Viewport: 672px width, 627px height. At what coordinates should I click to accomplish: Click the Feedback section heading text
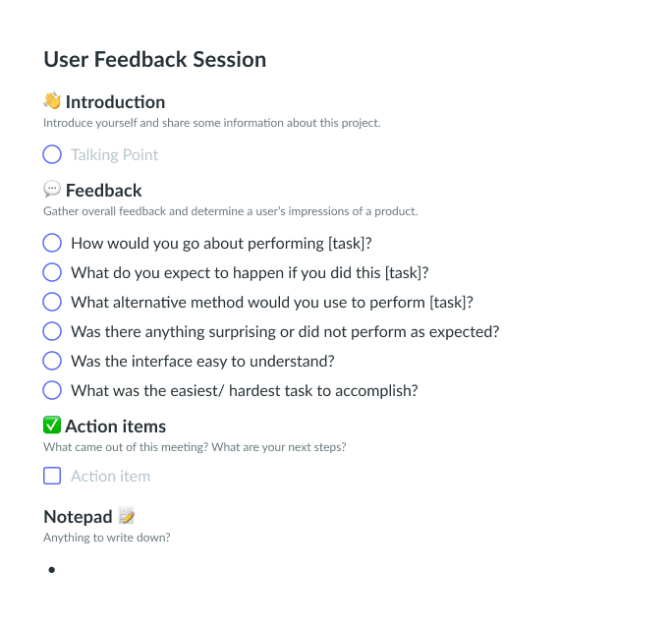[103, 190]
